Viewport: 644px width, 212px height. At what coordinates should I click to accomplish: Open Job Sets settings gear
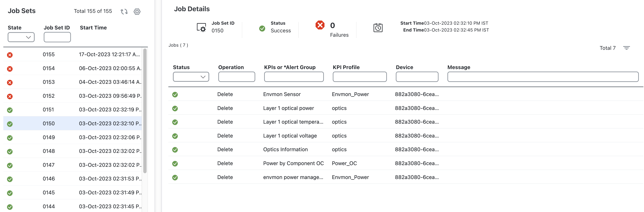pos(137,11)
